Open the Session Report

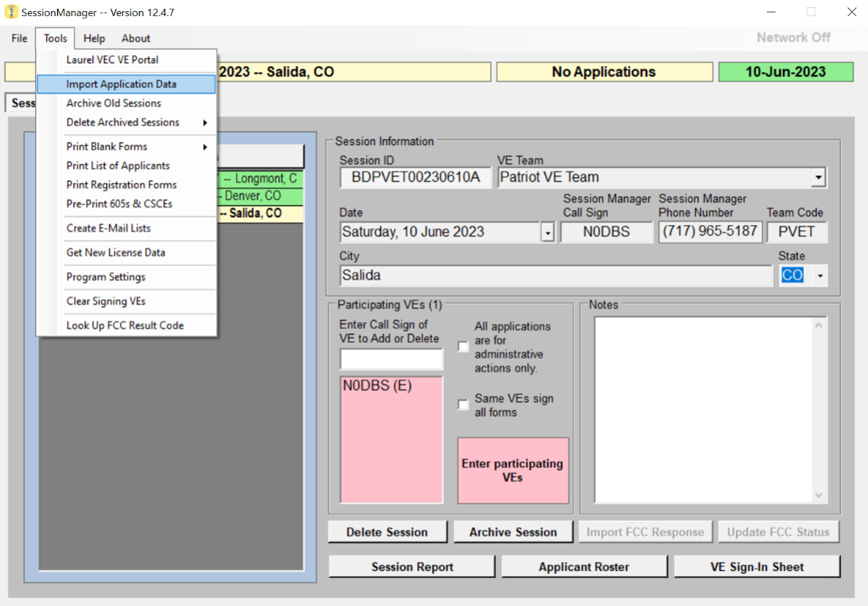tap(412, 566)
